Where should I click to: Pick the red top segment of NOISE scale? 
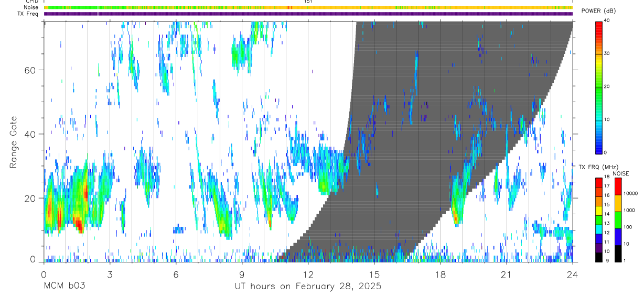[x=618, y=186]
